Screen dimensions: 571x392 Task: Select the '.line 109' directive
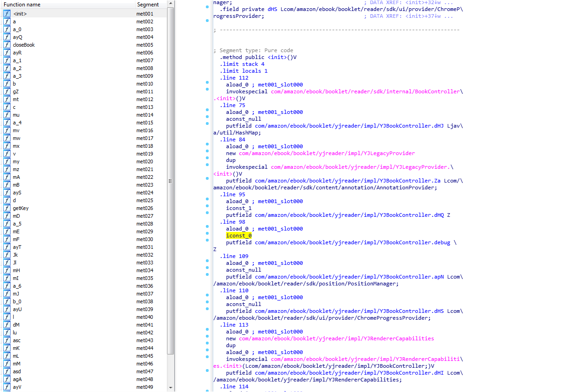point(234,256)
